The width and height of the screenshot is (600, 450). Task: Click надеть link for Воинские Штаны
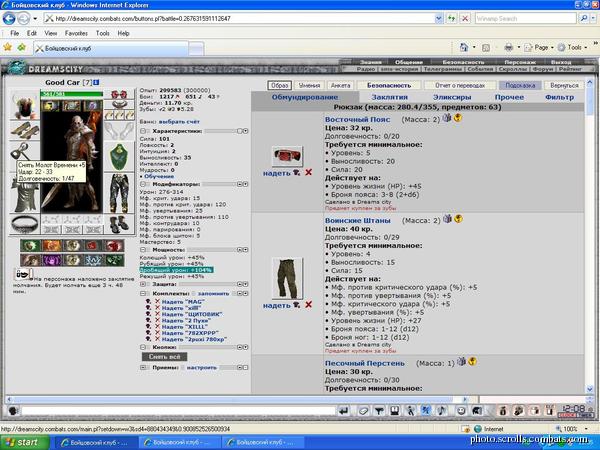(276, 306)
